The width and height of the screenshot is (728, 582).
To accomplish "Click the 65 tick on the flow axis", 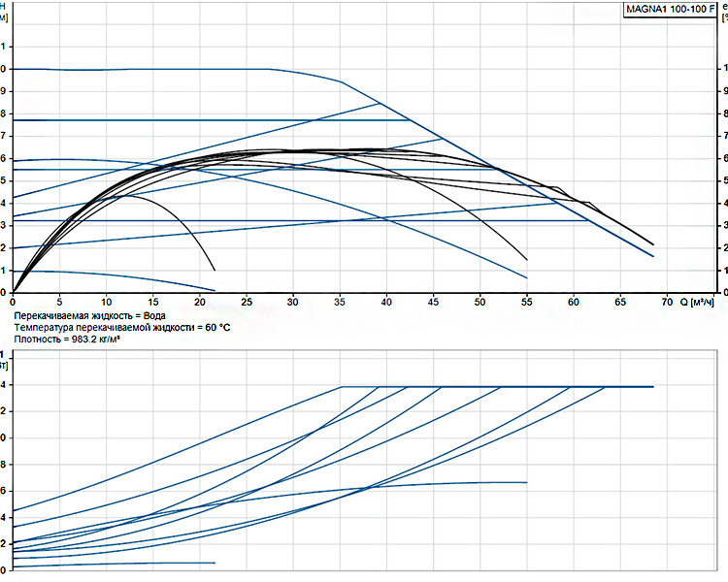I will pyautogui.click(x=620, y=302).
